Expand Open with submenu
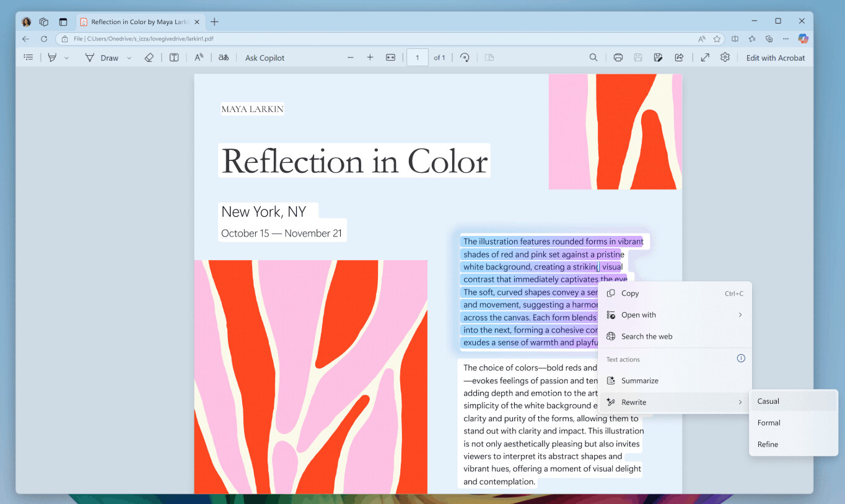Screen dimensions: 845x504 (675, 315)
